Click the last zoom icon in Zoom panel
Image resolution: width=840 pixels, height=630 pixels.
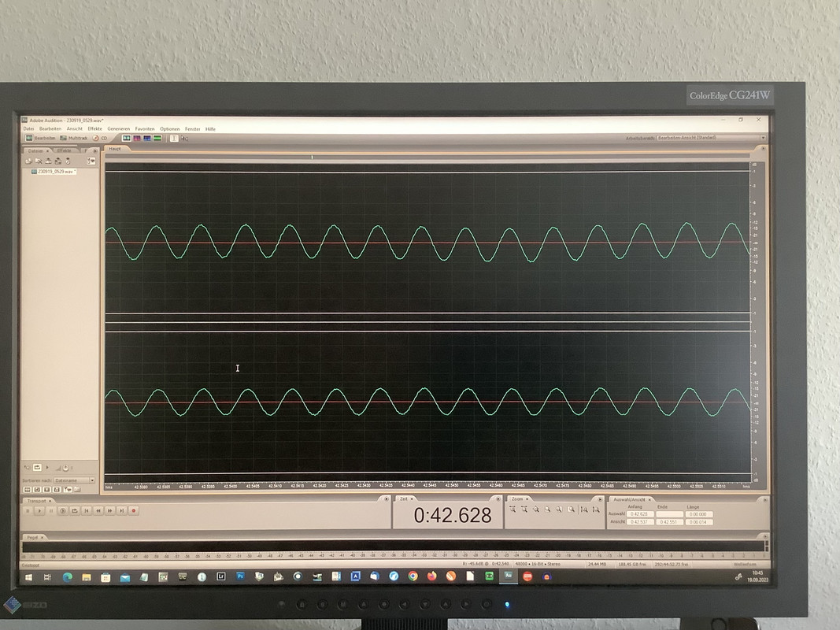596,510
